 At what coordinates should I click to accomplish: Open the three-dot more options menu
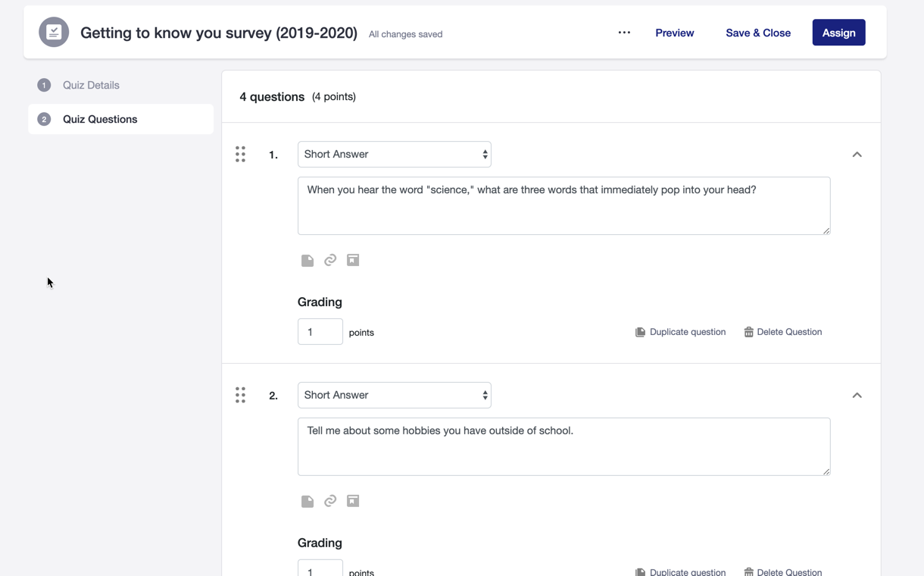coord(624,33)
